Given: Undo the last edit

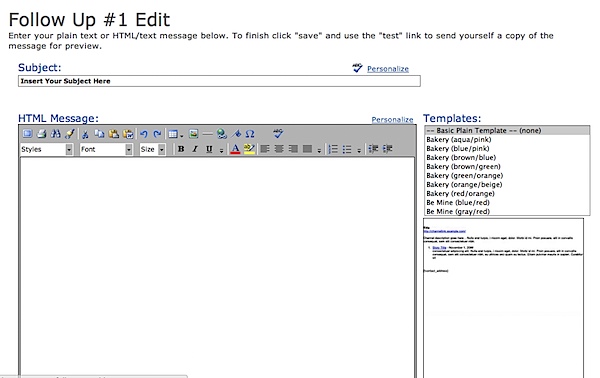Looking at the screenshot, I should coord(144,134).
